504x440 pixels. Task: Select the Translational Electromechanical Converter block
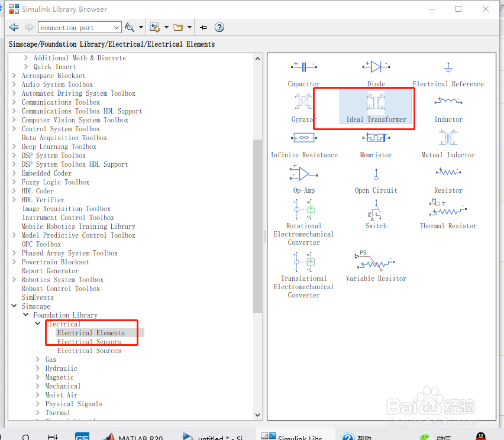click(x=303, y=275)
